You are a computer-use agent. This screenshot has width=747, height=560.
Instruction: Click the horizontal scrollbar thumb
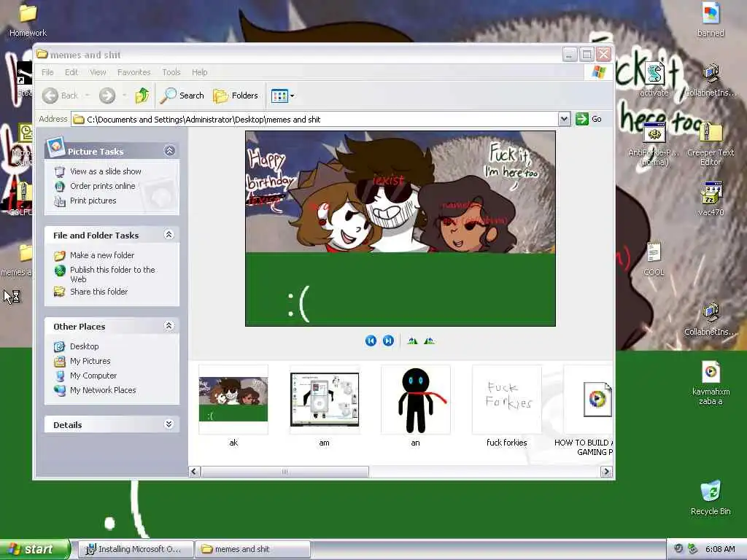tap(285, 472)
